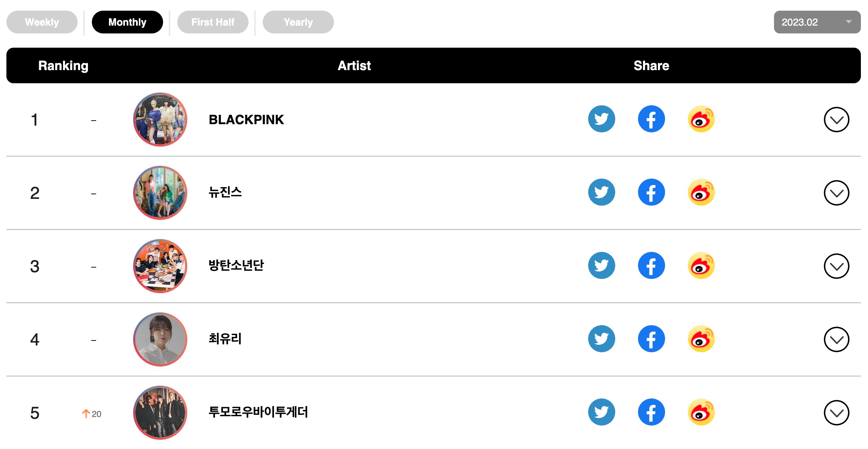Open the 방탄소년단 artist name link

coord(236,265)
